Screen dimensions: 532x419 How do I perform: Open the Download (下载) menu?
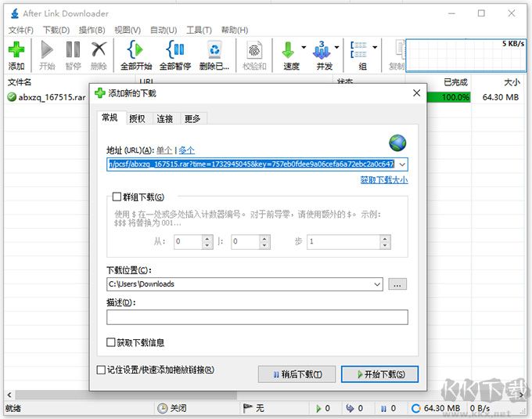pyautogui.click(x=56, y=31)
